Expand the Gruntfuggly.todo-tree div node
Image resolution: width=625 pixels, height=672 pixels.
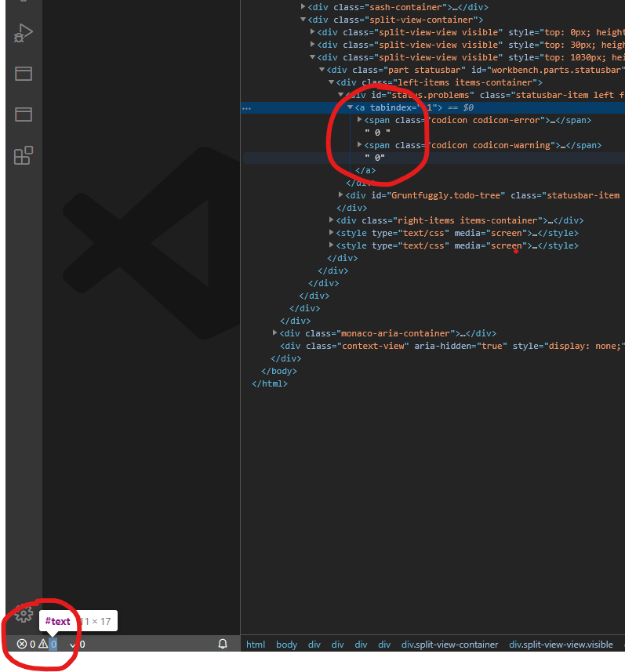tap(341, 195)
